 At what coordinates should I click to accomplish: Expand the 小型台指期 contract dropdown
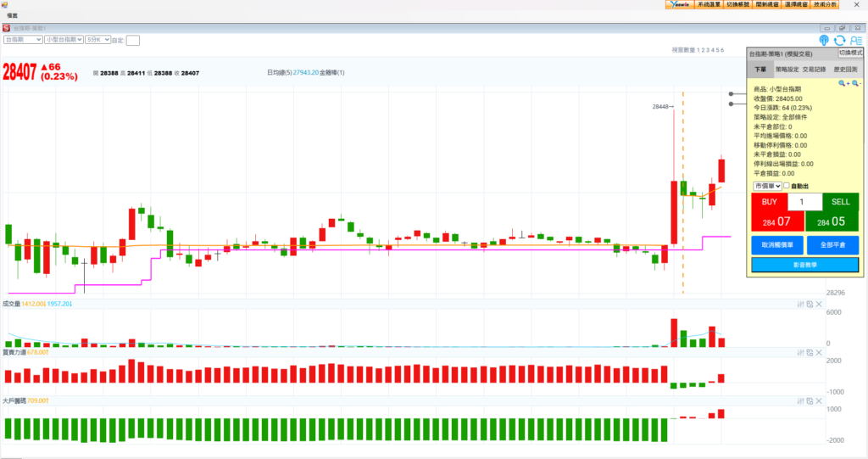[x=64, y=40]
